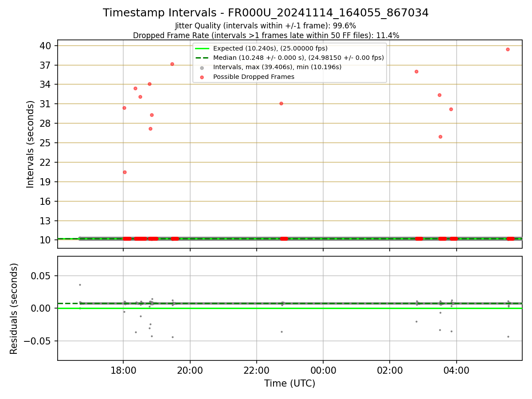Click the Jitter Quality subtitle text
Image resolution: width=532 pixels, height=399 pixels.
tap(266, 26)
